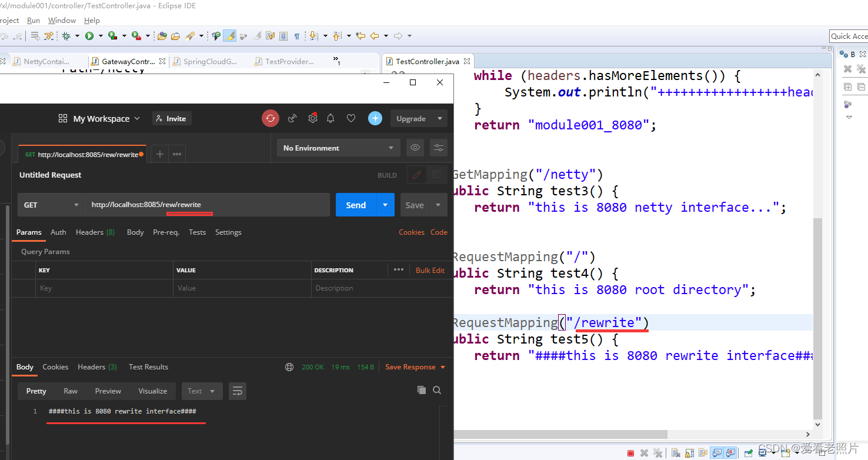Select the Preview response view
Screen dimensions: 868x460
point(108,391)
